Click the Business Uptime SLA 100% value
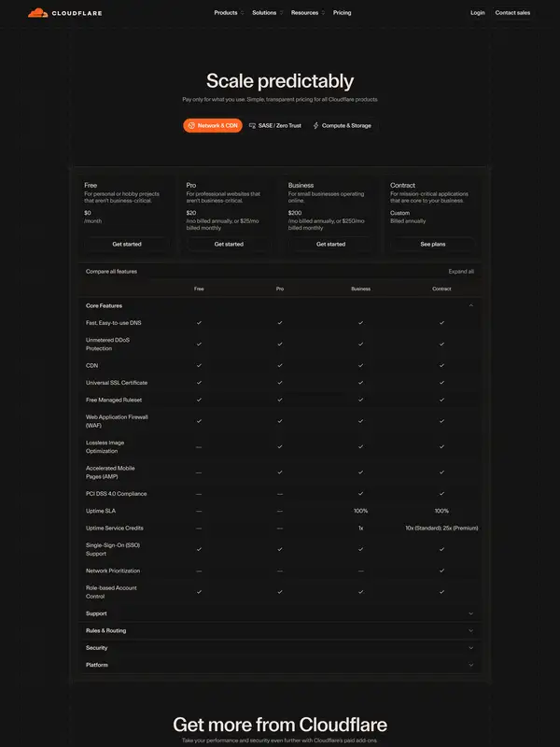 click(361, 511)
